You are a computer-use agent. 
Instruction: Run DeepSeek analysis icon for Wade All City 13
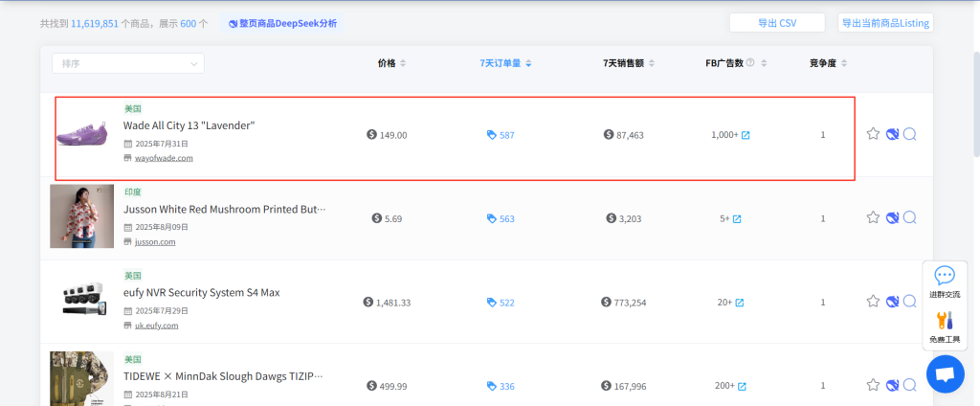pos(892,134)
